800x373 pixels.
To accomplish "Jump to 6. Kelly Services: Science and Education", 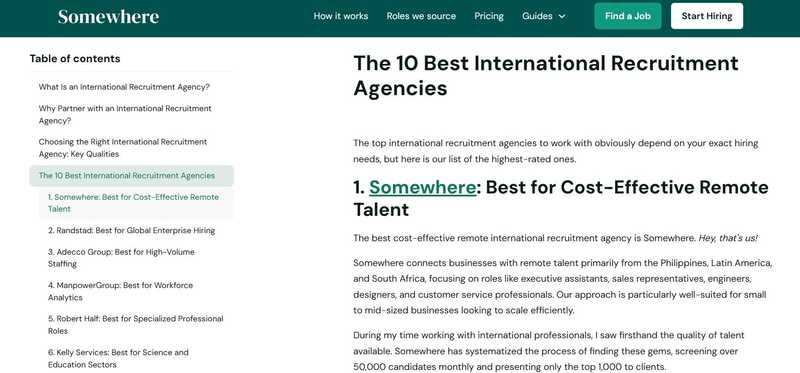I will (118, 358).
